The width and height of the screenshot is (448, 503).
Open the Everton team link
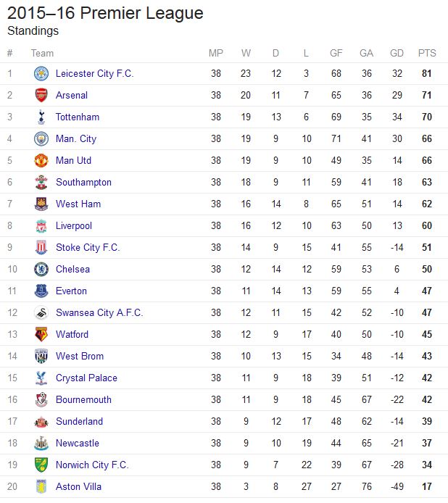click(71, 291)
